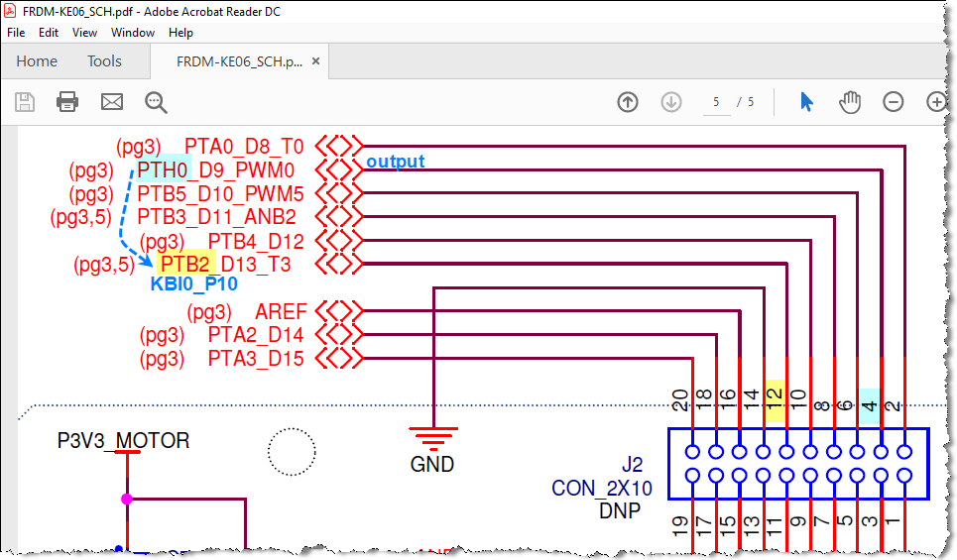Screen dimensions: 957x560
Task: Open the View menu
Action: (84, 33)
